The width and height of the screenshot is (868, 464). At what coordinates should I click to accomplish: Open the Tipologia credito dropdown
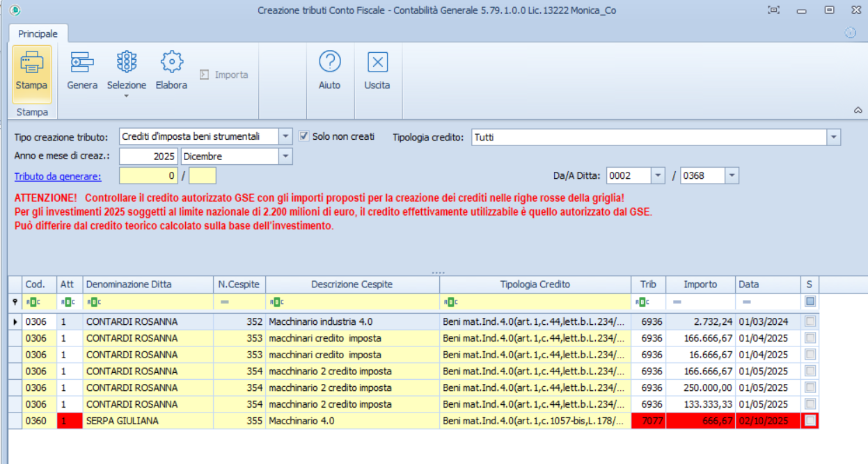click(833, 138)
